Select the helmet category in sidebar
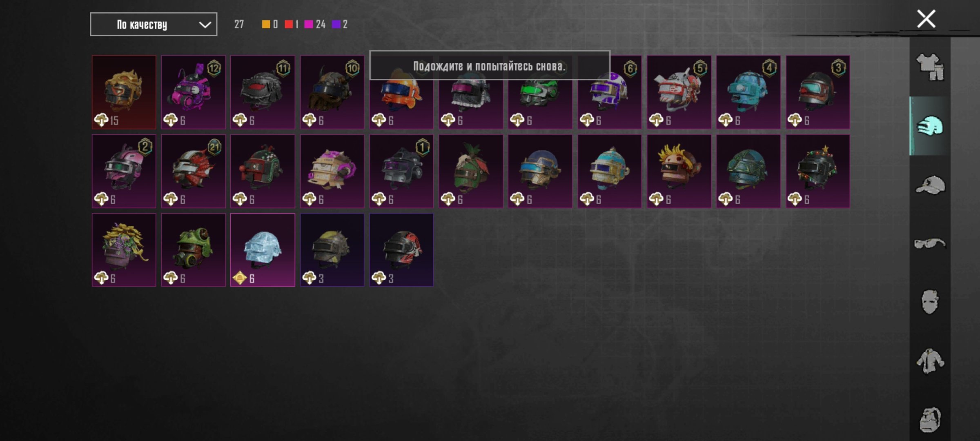Image resolution: width=980 pixels, height=441 pixels. [x=930, y=126]
